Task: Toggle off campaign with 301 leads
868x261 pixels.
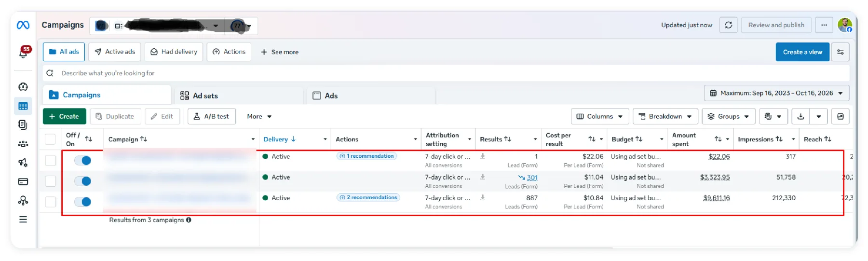Action: 82,181
